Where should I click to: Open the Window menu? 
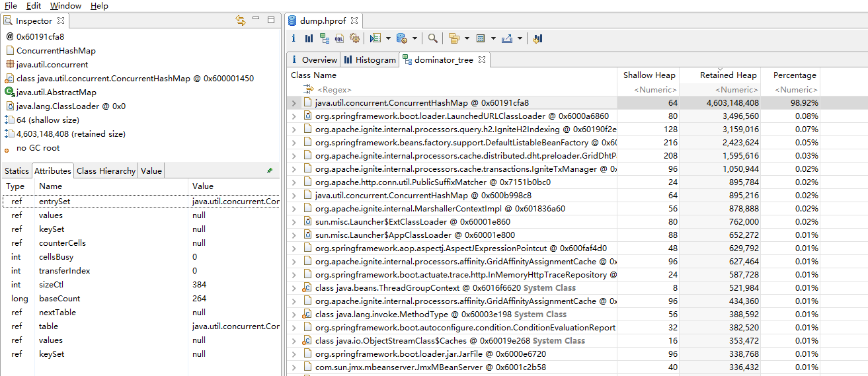tap(65, 6)
